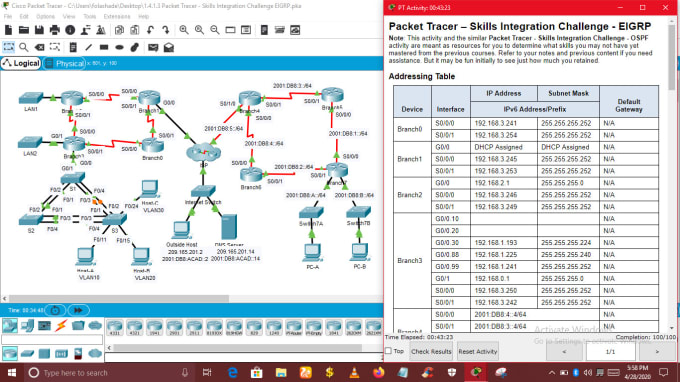The width and height of the screenshot is (680, 382).
Task: Choose the Resize Shape tool
Action: [x=55, y=47]
